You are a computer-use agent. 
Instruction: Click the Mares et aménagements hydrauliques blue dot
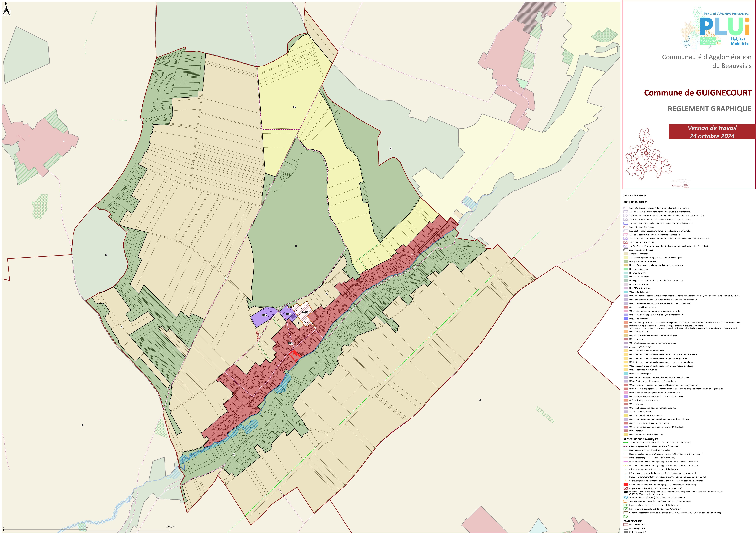[x=626, y=477]
